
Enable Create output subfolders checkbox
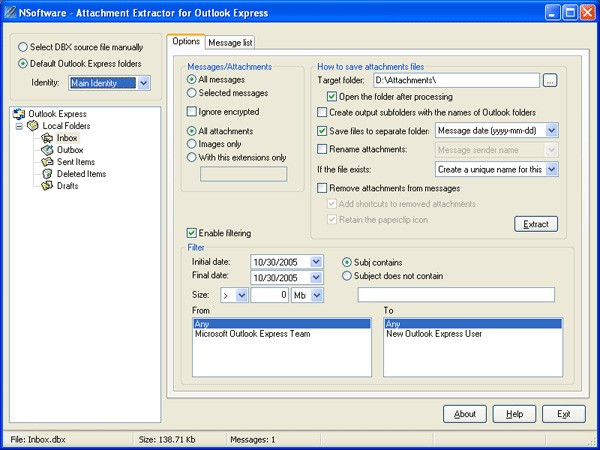point(322,112)
